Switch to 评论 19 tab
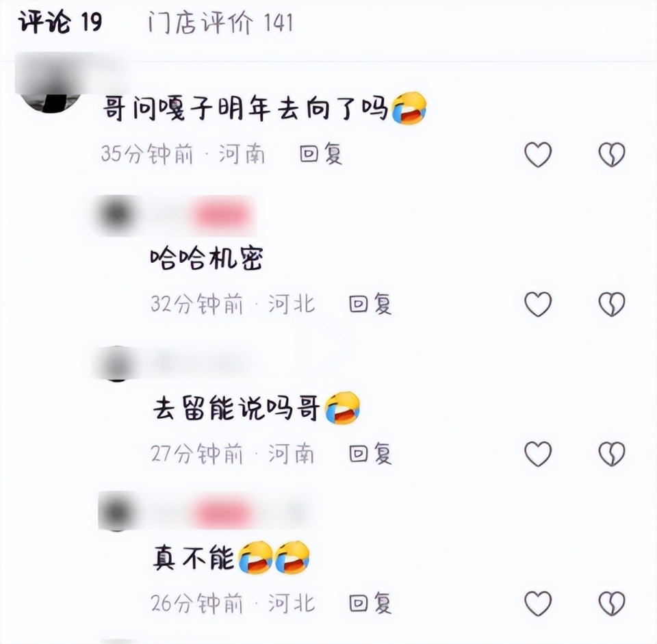Screen dimensions: 657x644 60,22
